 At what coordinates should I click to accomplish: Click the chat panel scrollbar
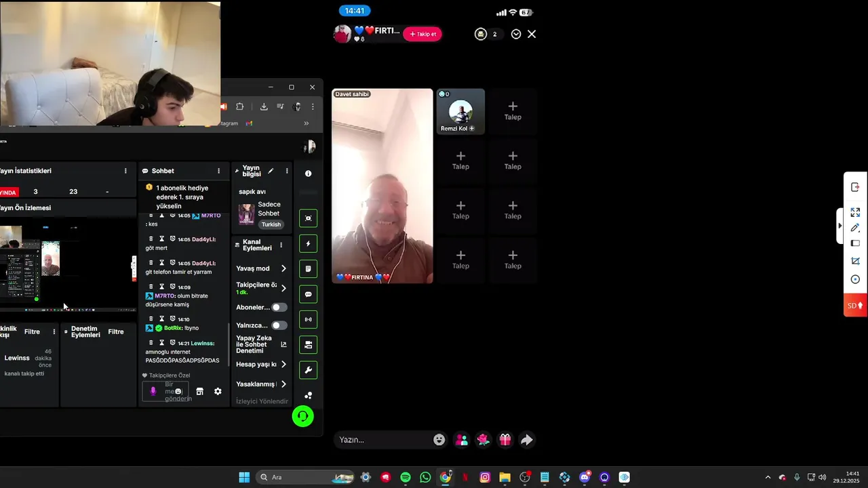pos(228,346)
